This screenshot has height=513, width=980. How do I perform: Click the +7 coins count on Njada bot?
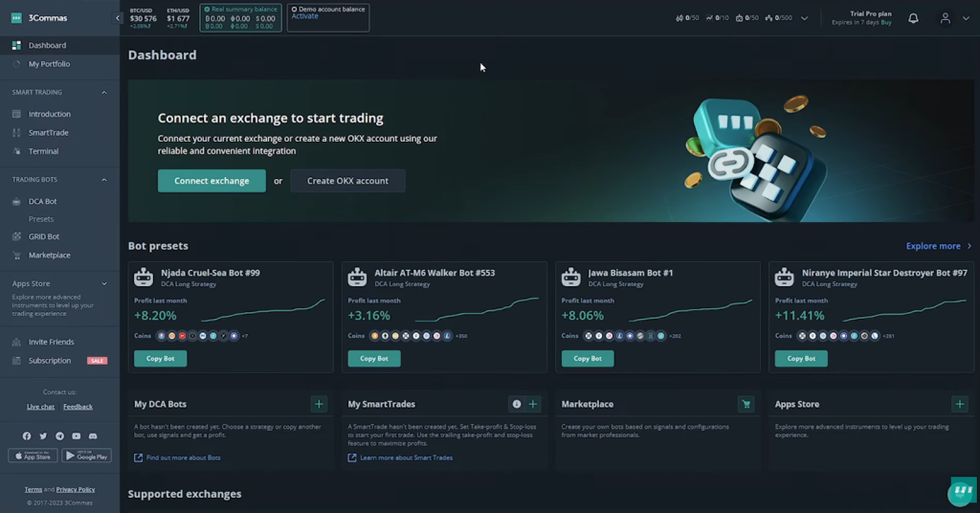coord(244,336)
